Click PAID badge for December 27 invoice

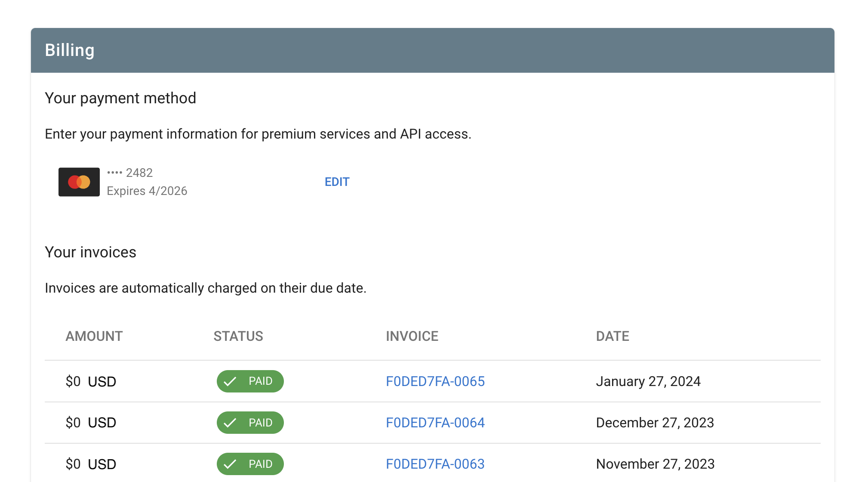click(250, 423)
